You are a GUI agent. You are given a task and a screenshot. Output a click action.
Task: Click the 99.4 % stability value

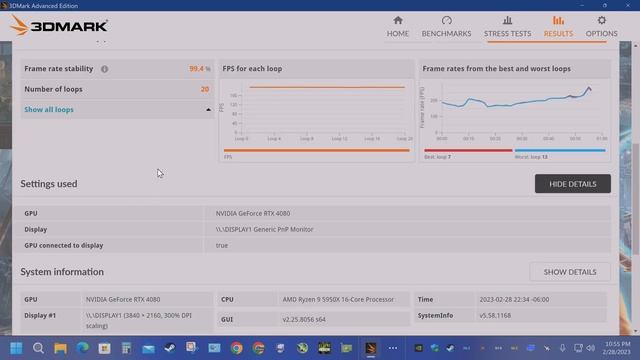pos(200,69)
